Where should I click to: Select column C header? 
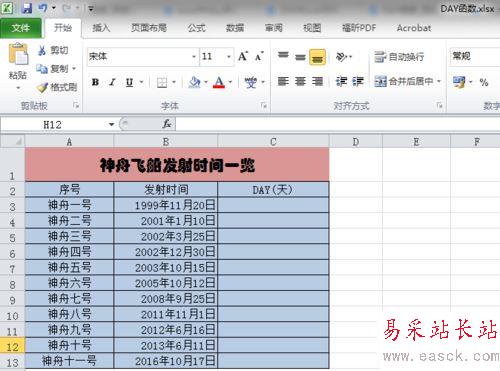pos(273,142)
